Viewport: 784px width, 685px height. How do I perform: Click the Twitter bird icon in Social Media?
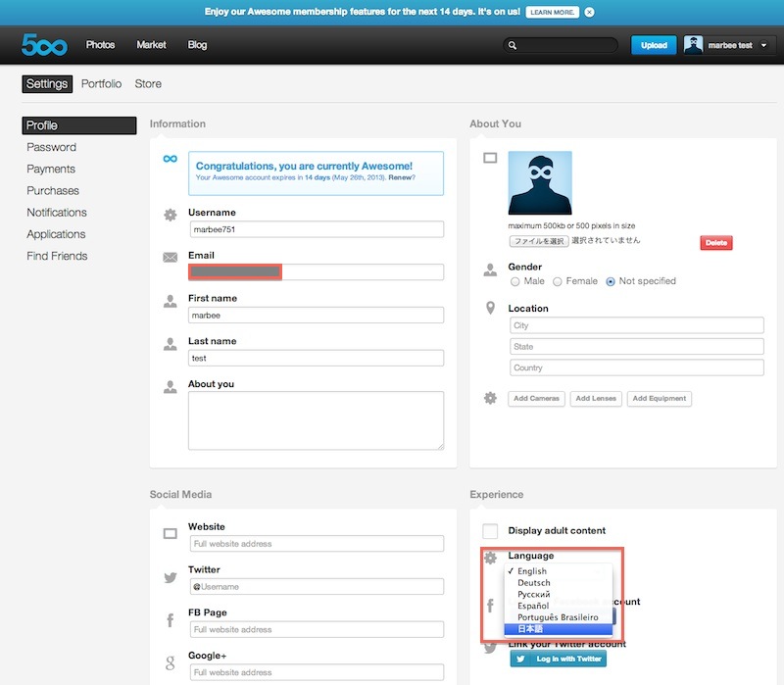click(170, 578)
